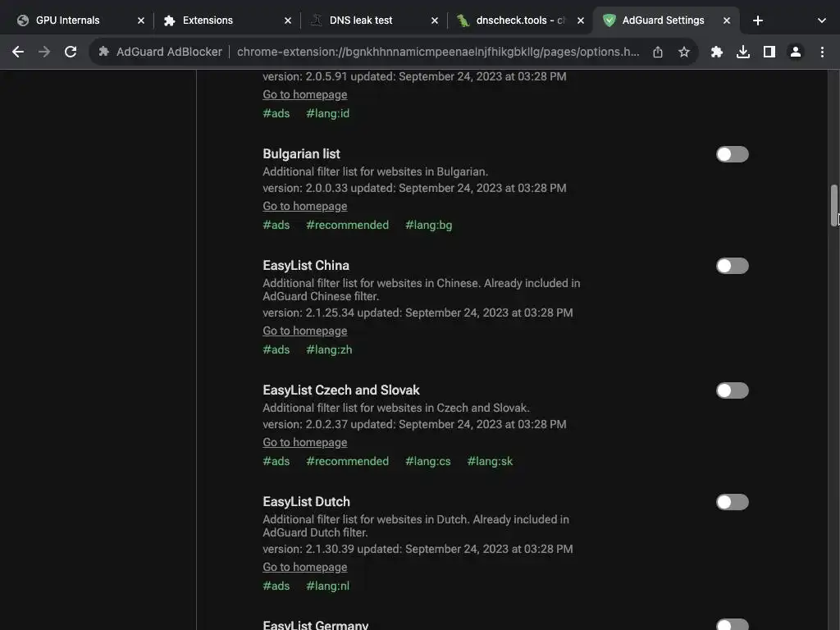This screenshot has width=840, height=630.
Task: Open Chrome three-dot menu
Action: point(822,52)
